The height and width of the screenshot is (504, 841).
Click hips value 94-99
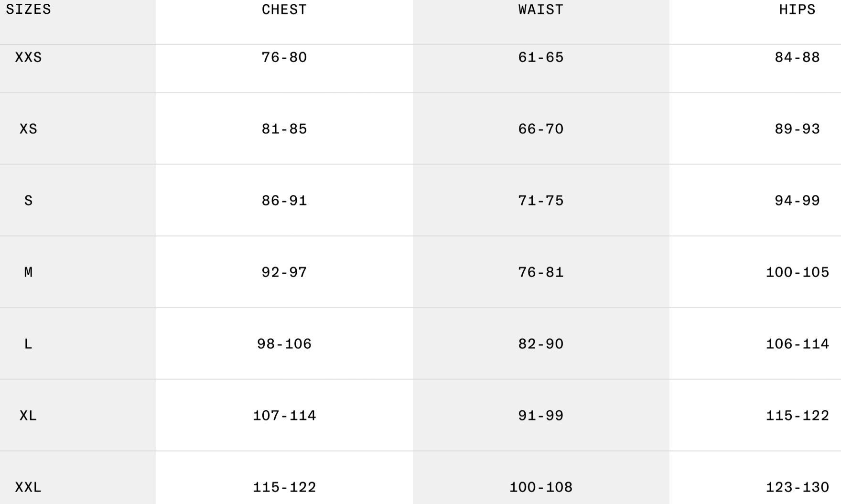(798, 201)
